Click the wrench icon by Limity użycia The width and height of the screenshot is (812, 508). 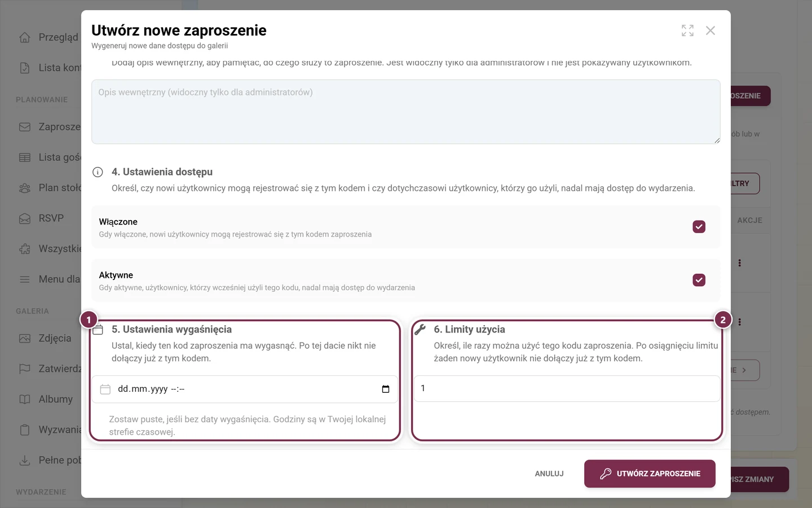[x=420, y=330]
